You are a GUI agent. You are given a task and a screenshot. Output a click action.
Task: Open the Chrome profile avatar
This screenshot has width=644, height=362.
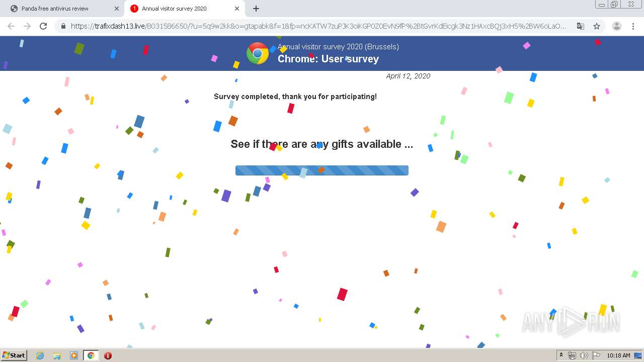pyautogui.click(x=617, y=26)
